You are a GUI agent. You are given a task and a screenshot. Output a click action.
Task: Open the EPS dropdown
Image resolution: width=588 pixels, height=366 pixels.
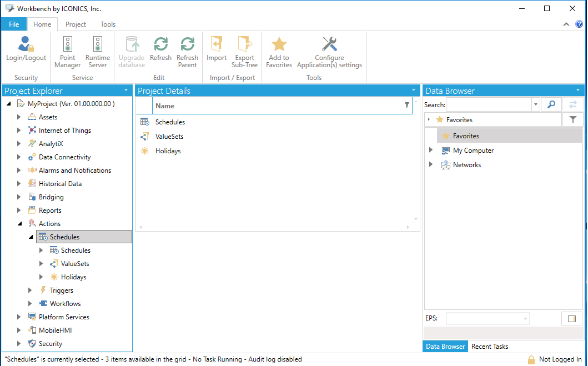coord(524,318)
